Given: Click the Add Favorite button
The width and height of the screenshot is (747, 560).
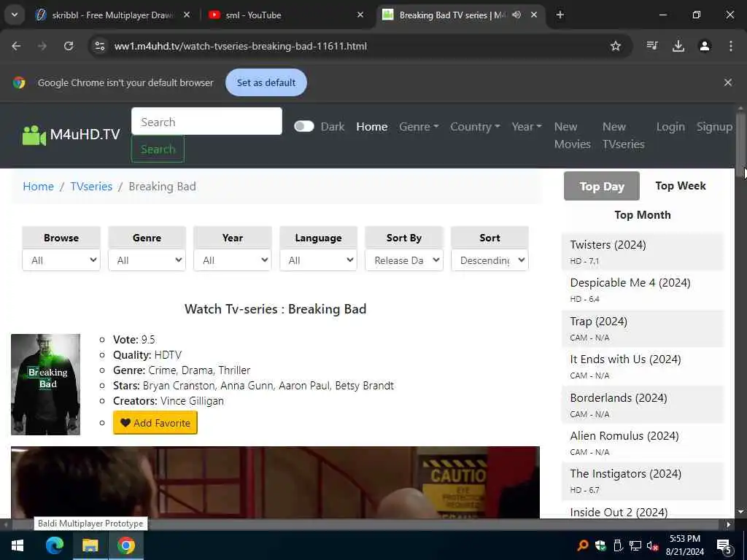Looking at the screenshot, I should point(155,423).
